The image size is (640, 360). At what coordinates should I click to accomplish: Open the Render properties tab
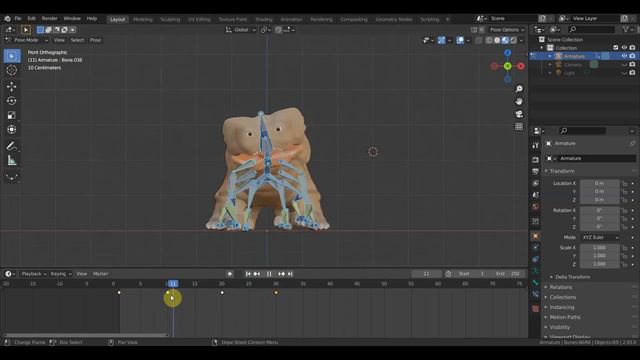click(x=536, y=160)
